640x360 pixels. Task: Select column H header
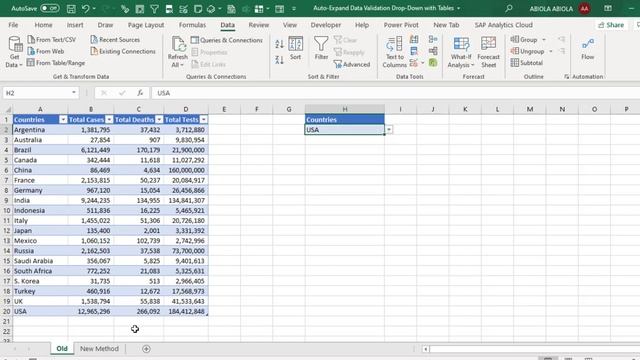tap(344, 109)
